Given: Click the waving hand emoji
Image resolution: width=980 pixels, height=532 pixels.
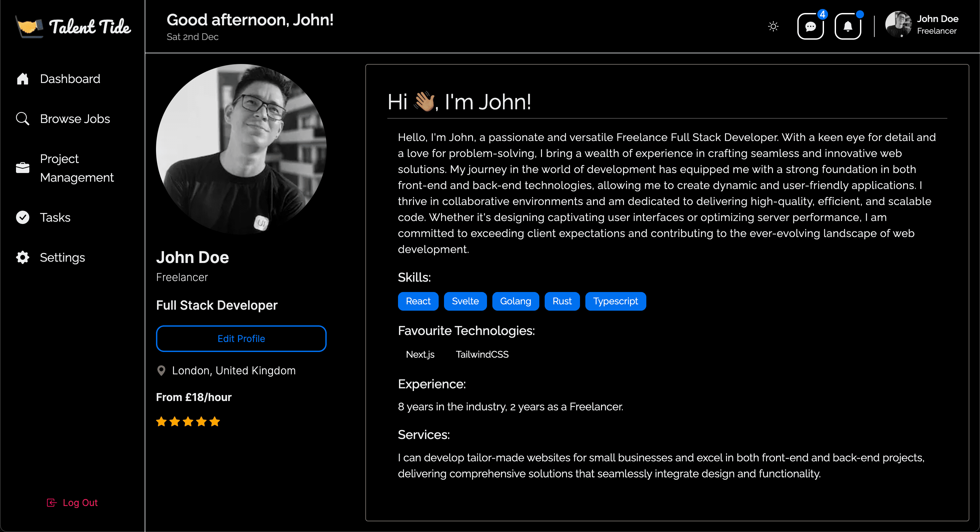Looking at the screenshot, I should click(424, 101).
